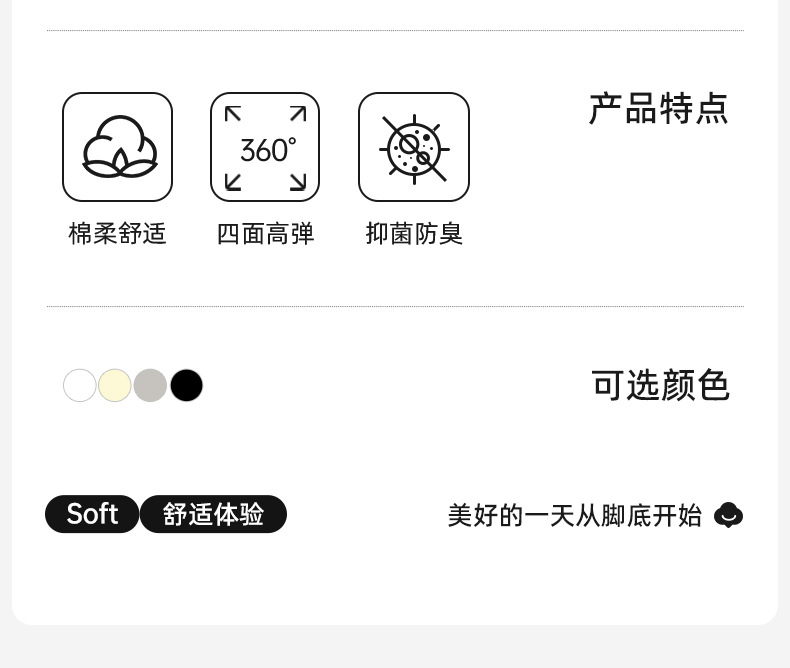Pick the black color swatch

(186, 385)
